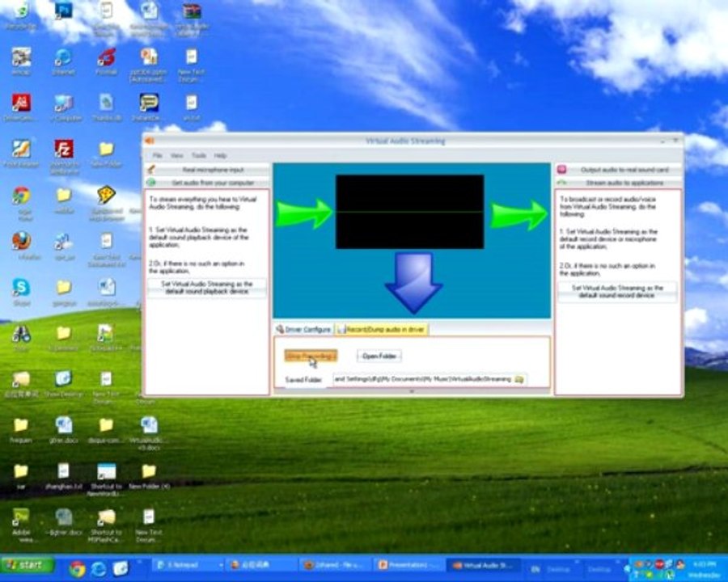Expand the Output audio to real sound card section
The width and height of the screenshot is (728, 582).
coord(619,170)
